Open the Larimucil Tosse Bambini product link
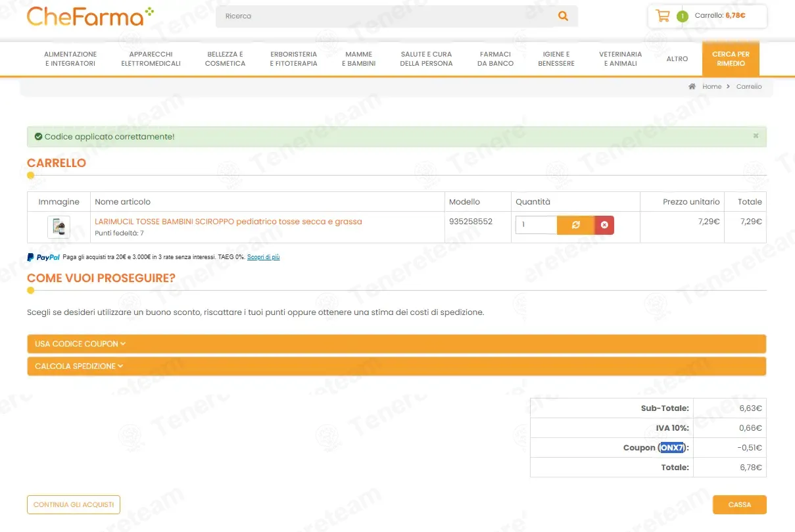This screenshot has width=795, height=532. tap(228, 222)
